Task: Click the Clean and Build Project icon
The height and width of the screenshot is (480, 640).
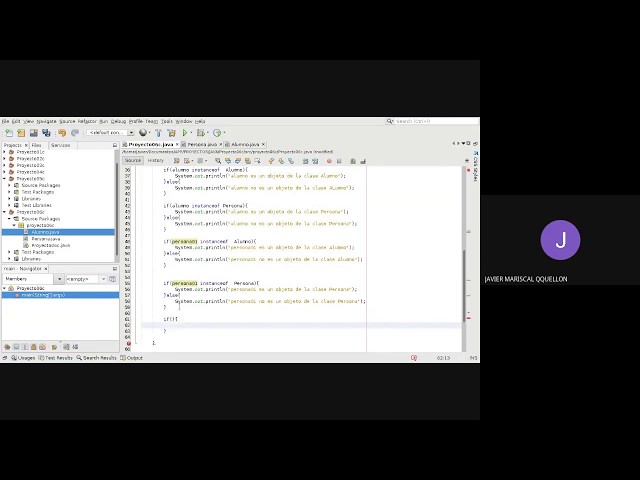Action: [x=171, y=133]
